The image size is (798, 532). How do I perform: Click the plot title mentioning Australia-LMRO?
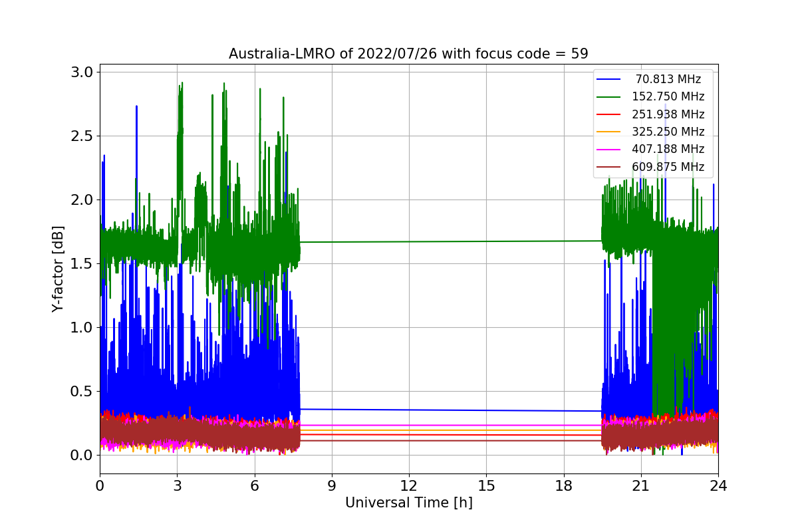pyautogui.click(x=408, y=54)
